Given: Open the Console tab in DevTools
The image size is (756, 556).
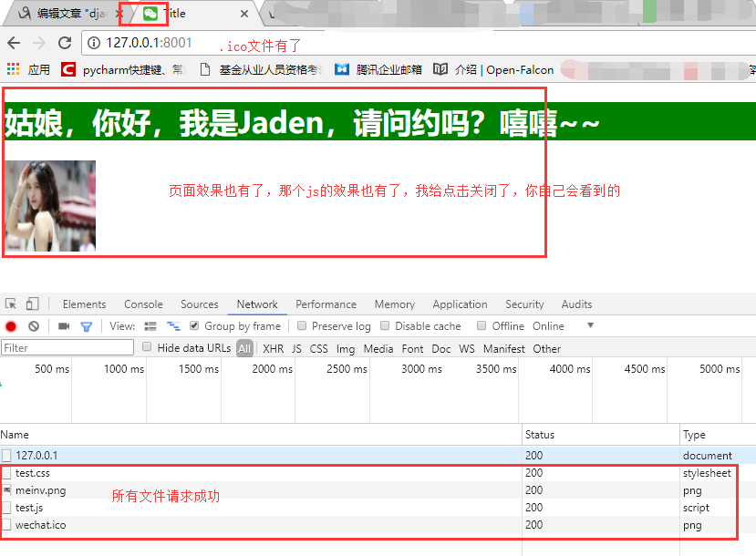Looking at the screenshot, I should click(143, 304).
